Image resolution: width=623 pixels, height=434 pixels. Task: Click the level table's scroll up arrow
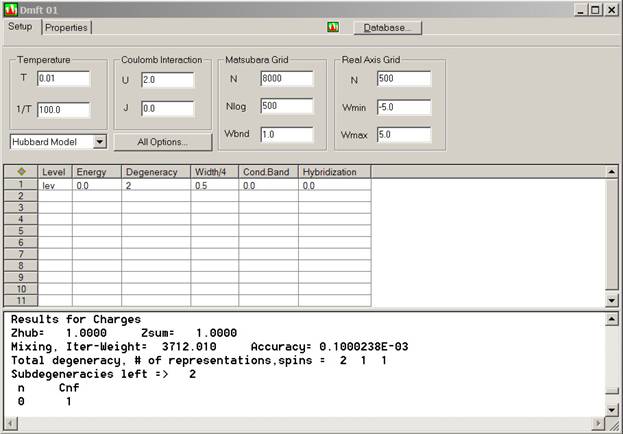click(612, 172)
